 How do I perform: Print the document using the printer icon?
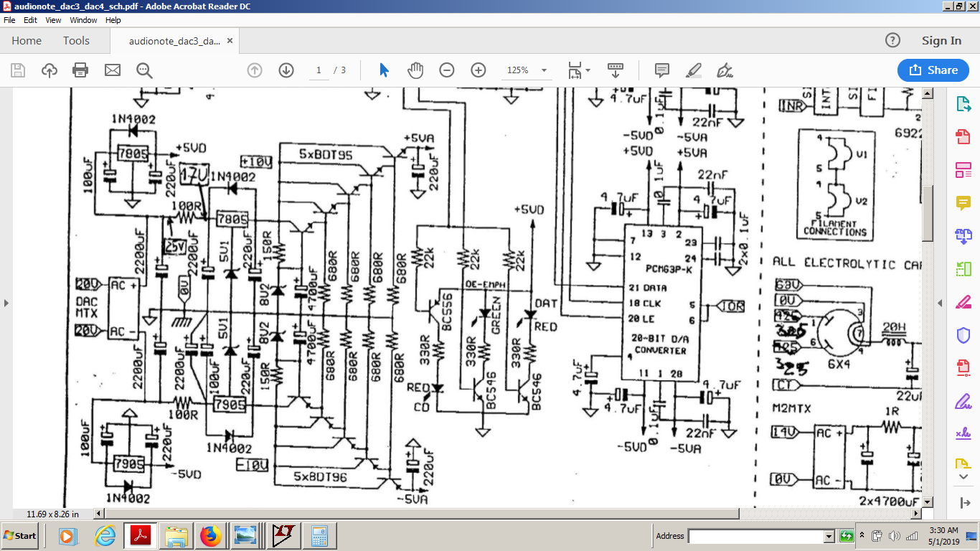80,70
